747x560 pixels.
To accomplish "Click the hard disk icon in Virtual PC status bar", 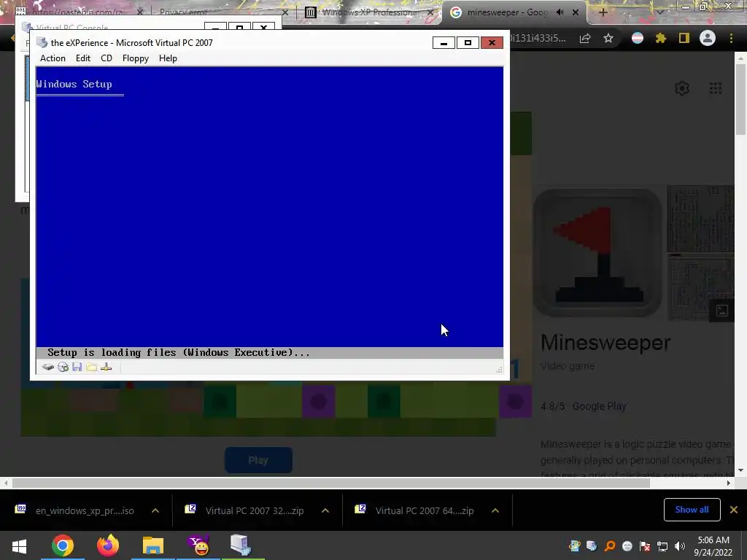I will click(x=47, y=367).
